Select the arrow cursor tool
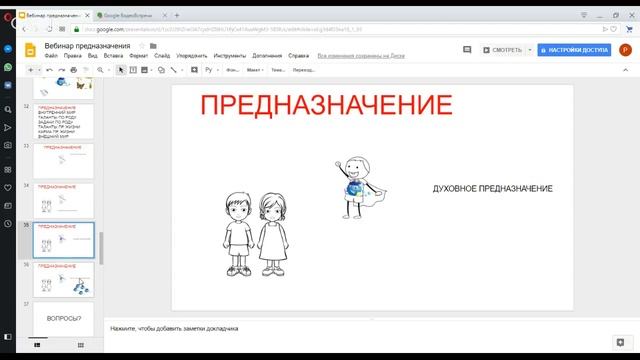640x360 pixels. [x=121, y=70]
